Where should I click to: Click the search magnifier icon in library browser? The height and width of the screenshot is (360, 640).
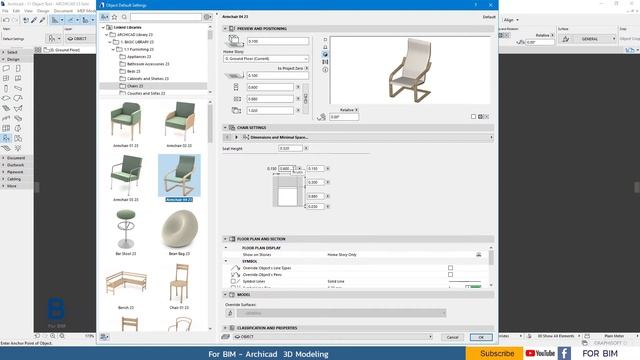point(124,17)
